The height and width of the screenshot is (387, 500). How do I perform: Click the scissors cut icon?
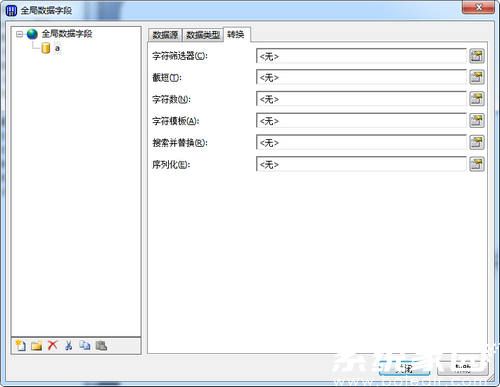[69, 346]
